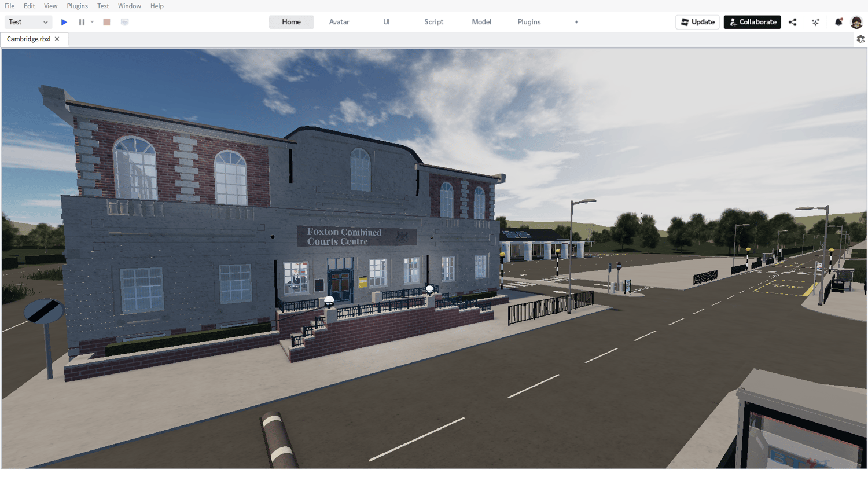Start playtest with the blue Play icon
Screen dimensions: 868x488
[x=64, y=22]
